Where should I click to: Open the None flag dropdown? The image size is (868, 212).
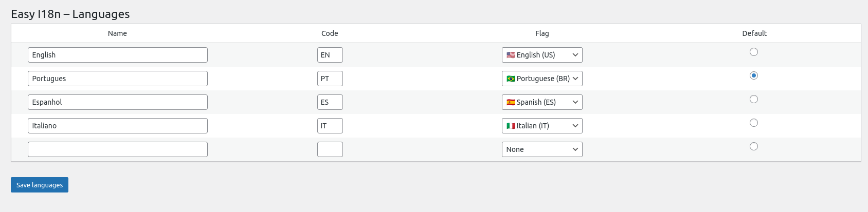point(542,149)
